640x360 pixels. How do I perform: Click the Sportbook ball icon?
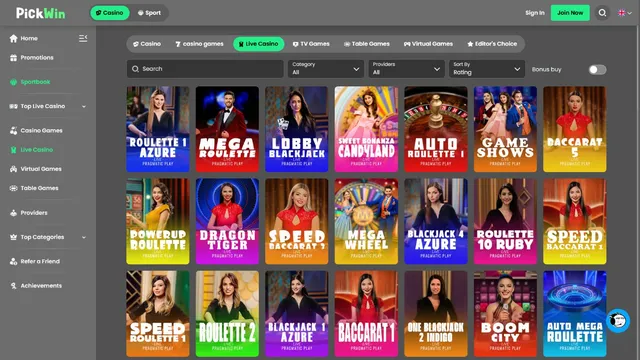(13, 82)
